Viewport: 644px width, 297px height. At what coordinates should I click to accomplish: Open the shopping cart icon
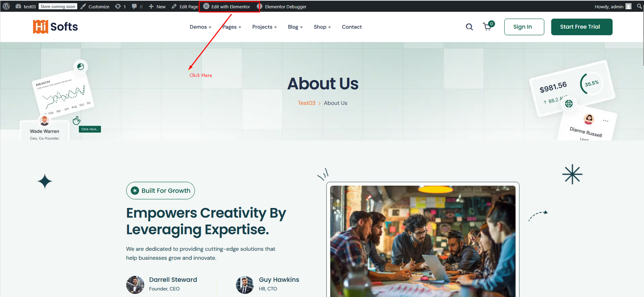(487, 27)
